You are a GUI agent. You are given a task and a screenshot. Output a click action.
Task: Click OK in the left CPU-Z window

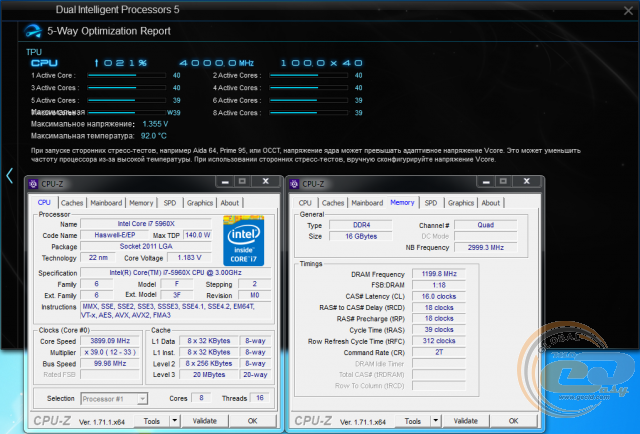click(x=253, y=421)
